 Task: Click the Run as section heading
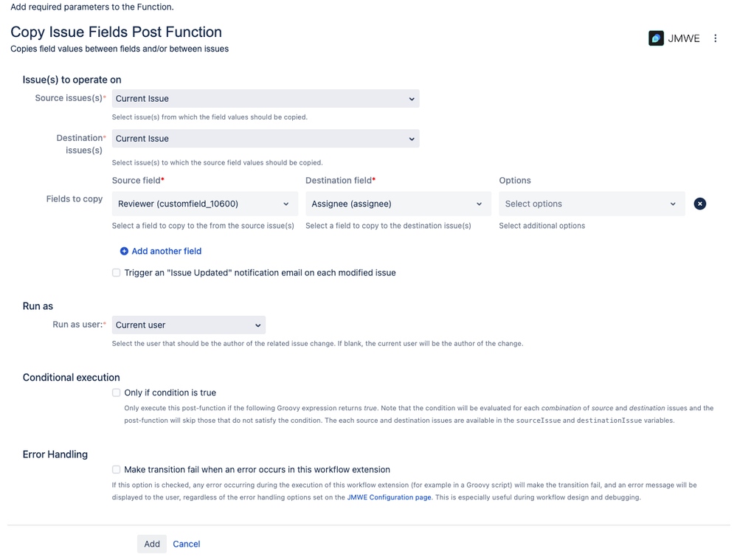[x=38, y=305]
